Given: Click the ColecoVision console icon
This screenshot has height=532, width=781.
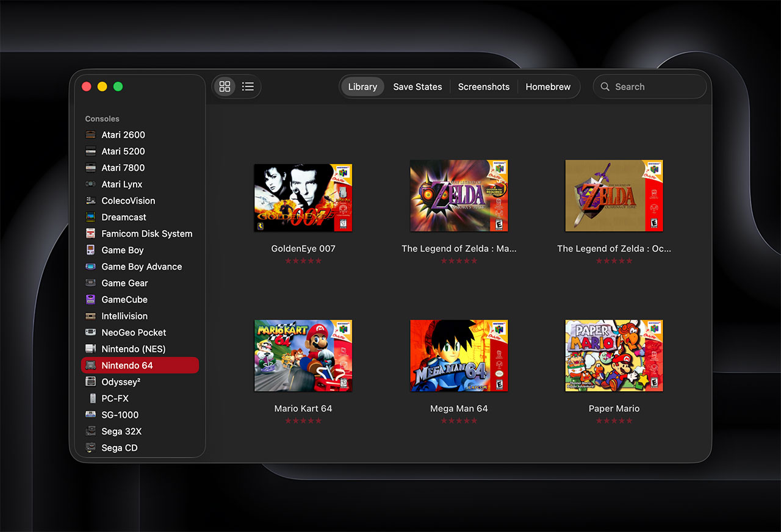Looking at the screenshot, I should click(90, 201).
